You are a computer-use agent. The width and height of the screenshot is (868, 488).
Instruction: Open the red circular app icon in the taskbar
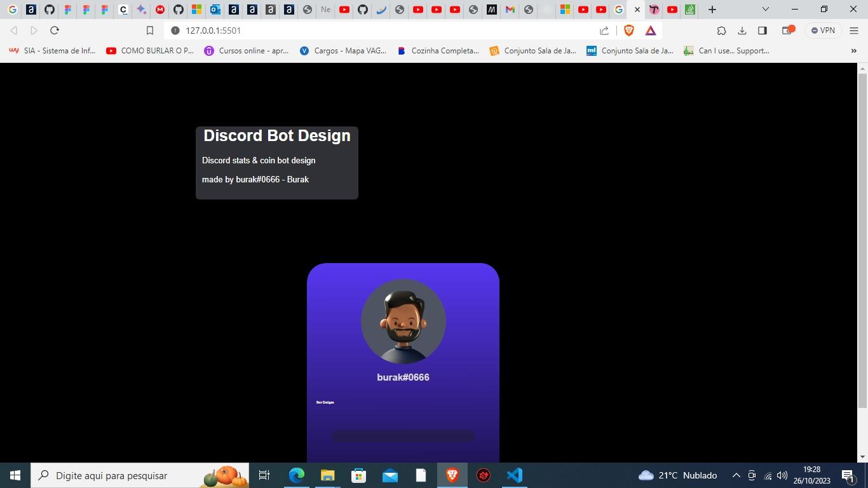point(484,475)
